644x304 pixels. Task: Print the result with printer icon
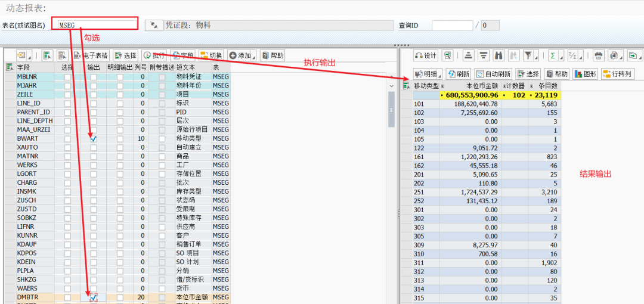click(x=599, y=55)
